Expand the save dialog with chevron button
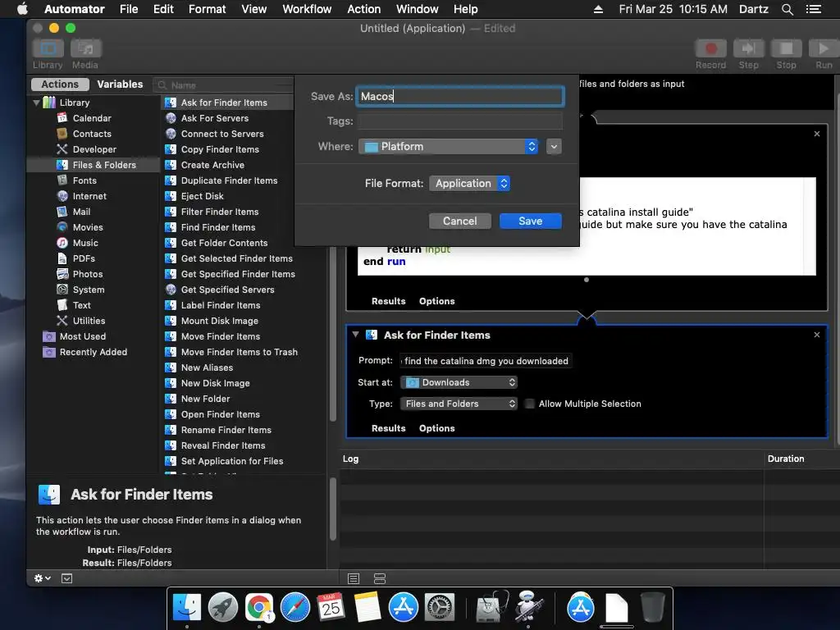Screen dimensions: 840x630 554,146
